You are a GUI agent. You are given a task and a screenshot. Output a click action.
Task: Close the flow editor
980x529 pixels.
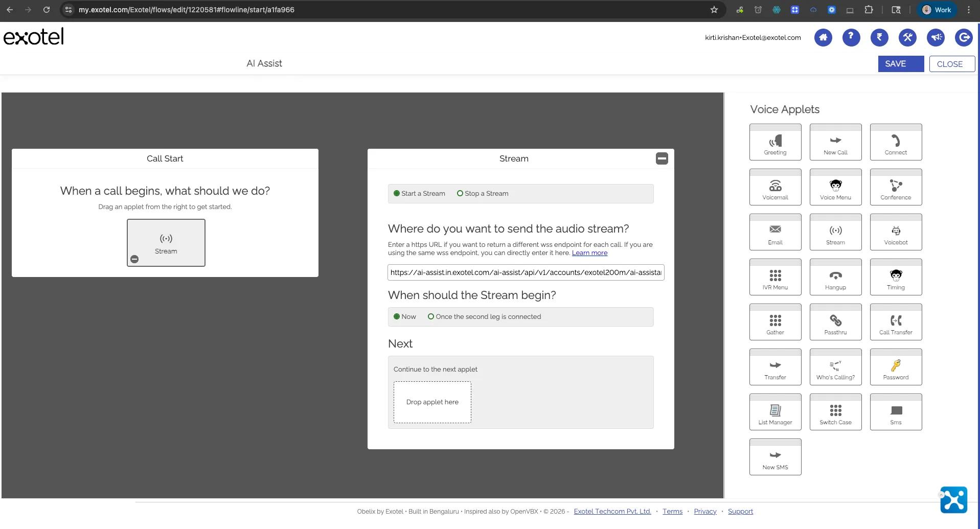pyautogui.click(x=952, y=64)
